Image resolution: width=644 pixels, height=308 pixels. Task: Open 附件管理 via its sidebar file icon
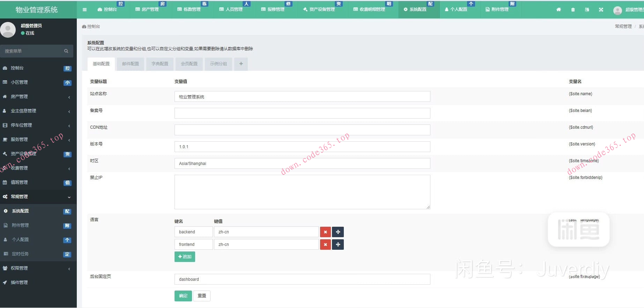tap(6, 225)
